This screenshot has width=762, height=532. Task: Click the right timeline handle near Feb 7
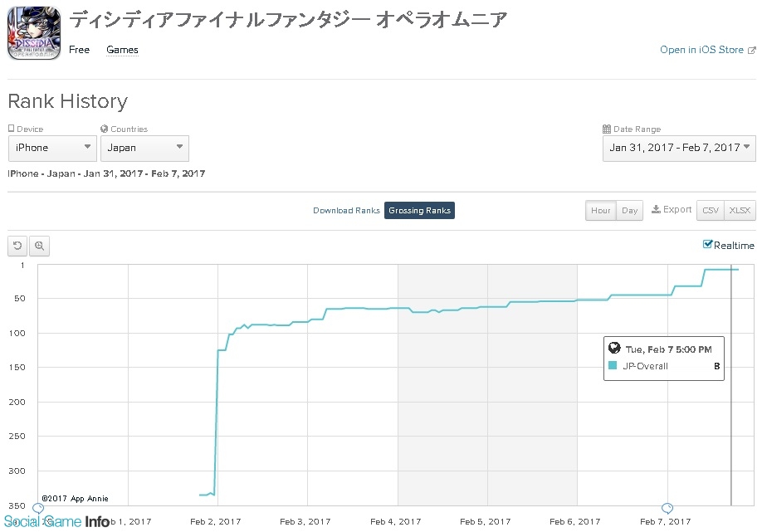pyautogui.click(x=667, y=508)
